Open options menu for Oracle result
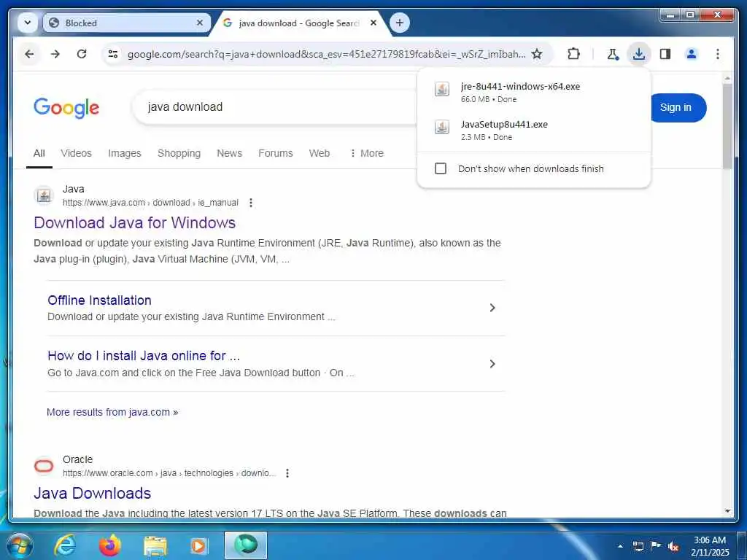The image size is (747, 560). 287,473
